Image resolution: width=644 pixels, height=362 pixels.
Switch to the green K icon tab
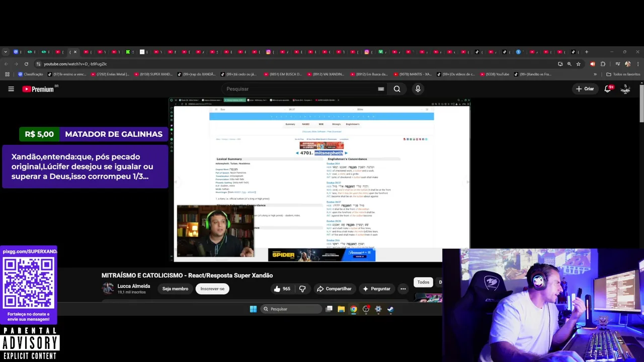128,52
